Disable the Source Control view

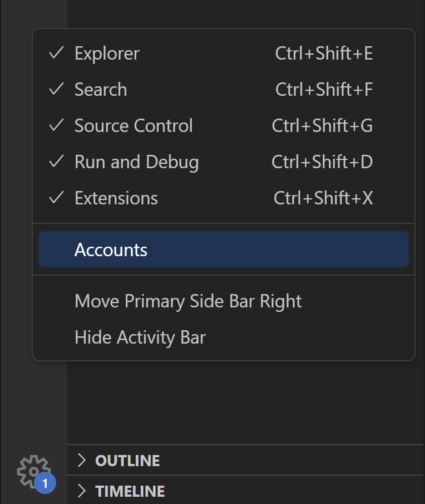(x=133, y=125)
